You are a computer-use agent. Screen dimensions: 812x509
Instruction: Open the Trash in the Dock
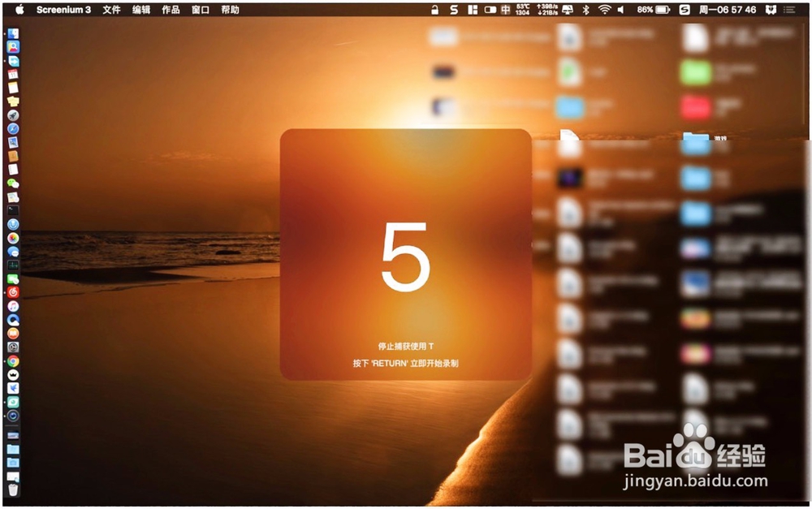[13, 490]
